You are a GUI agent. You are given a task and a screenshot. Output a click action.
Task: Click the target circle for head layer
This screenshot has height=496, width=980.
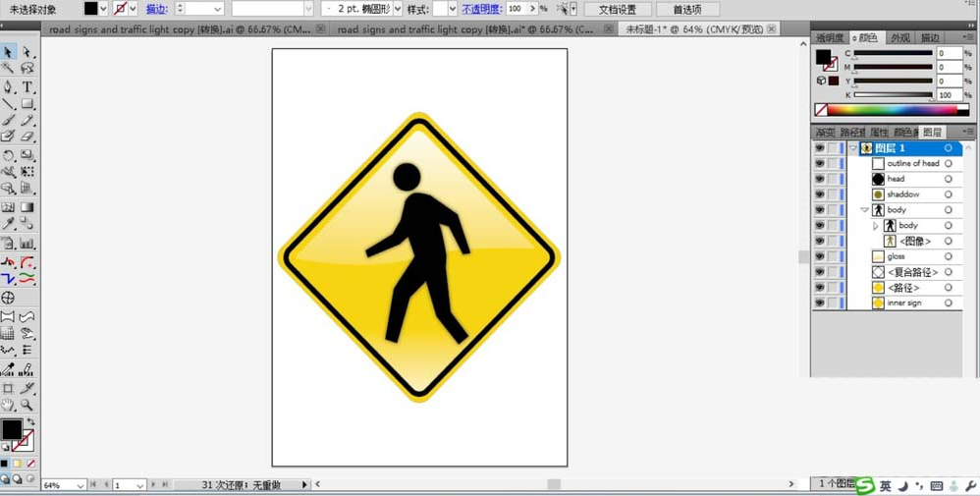pos(949,179)
